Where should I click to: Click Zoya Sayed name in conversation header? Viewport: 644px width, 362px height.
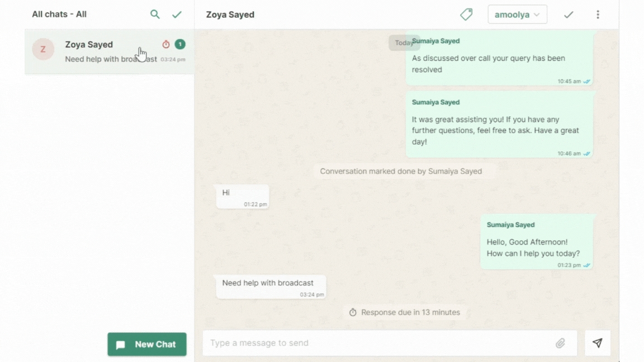coord(230,15)
